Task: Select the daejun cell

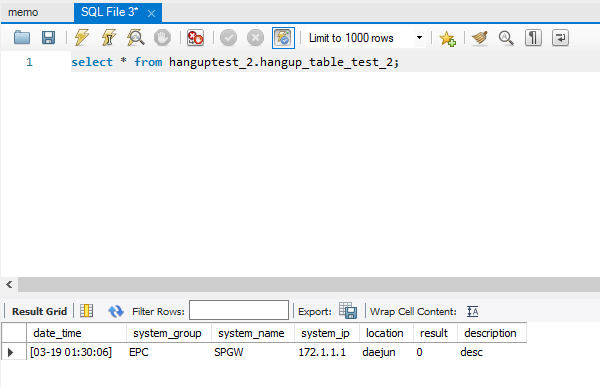Action: [x=386, y=352]
